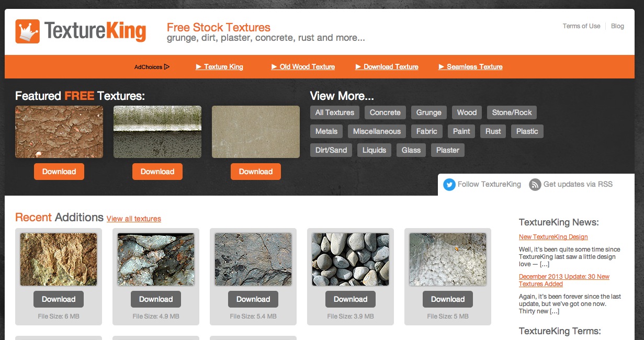Viewport: 644px width, 340px height.
Task: Select the Wood category
Action: (467, 112)
